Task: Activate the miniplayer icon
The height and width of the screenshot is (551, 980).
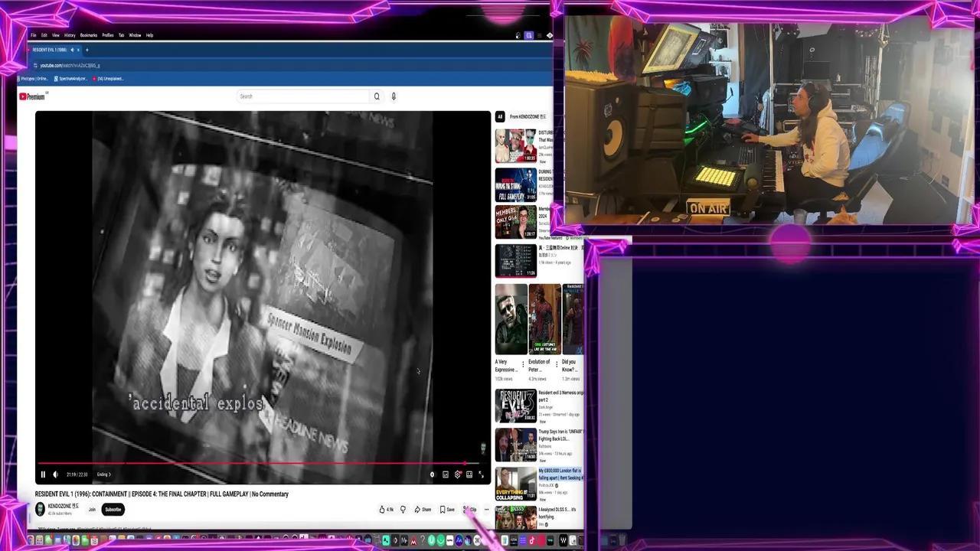Action: pyautogui.click(x=446, y=474)
